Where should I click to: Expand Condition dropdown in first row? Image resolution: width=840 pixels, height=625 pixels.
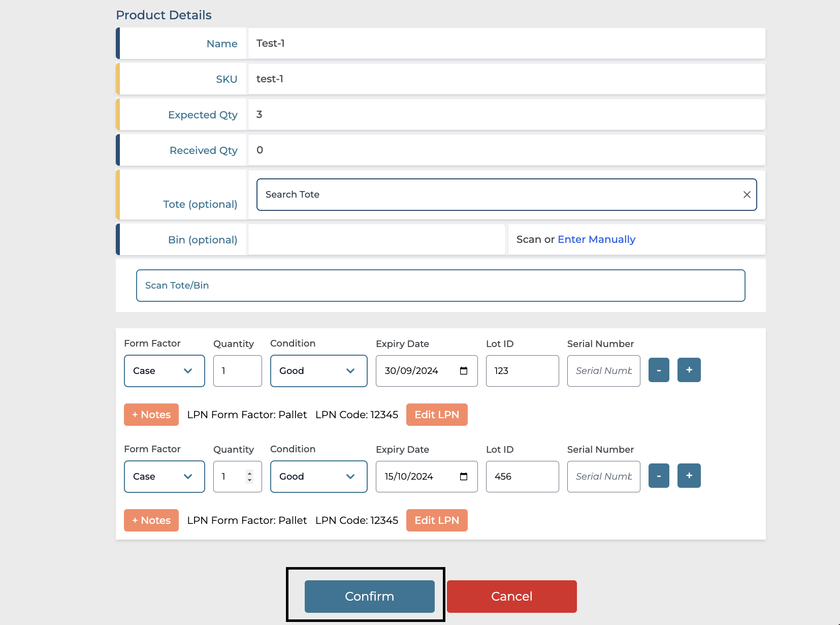[318, 371]
